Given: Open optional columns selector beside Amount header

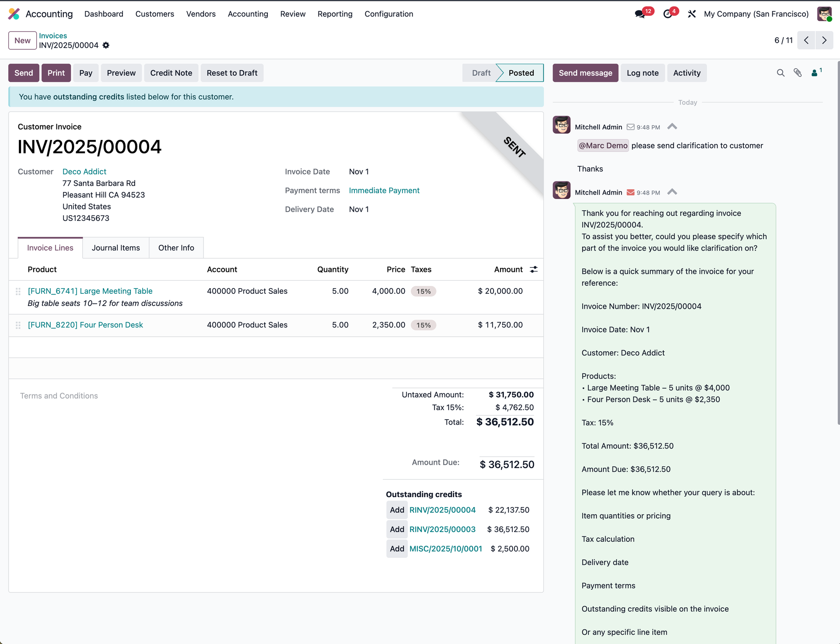Looking at the screenshot, I should point(533,269).
